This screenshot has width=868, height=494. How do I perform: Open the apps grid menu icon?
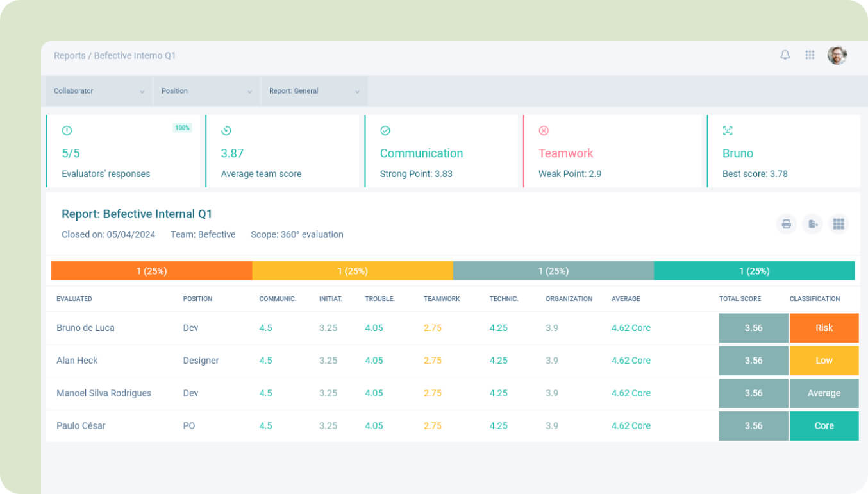point(810,55)
